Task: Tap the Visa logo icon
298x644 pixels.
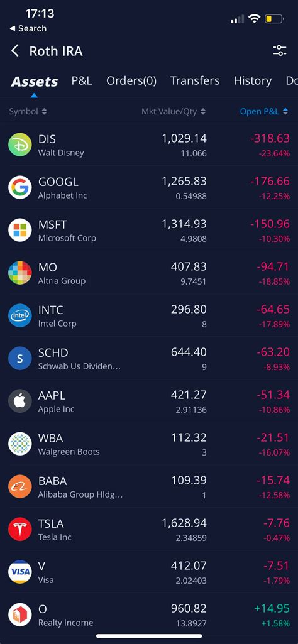Action: click(x=19, y=572)
